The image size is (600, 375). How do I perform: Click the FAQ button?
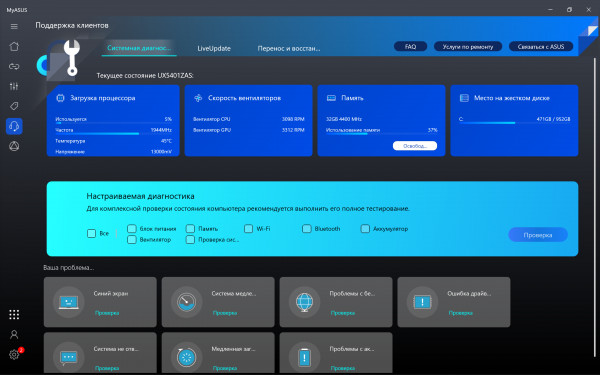(x=411, y=46)
